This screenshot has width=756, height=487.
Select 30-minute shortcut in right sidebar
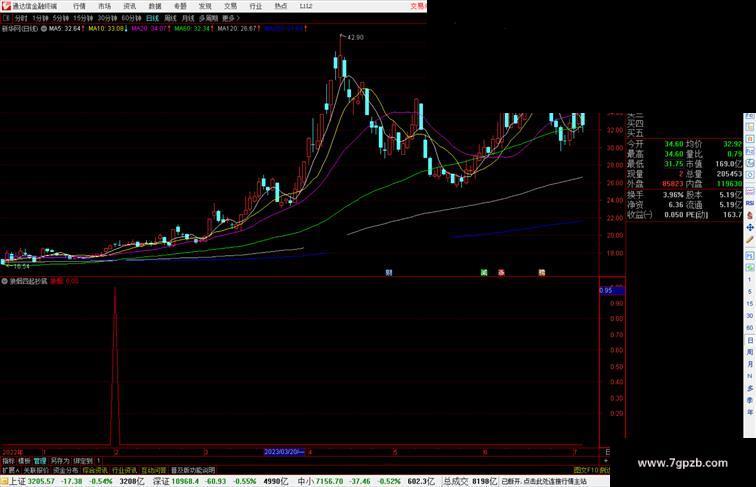750,316
